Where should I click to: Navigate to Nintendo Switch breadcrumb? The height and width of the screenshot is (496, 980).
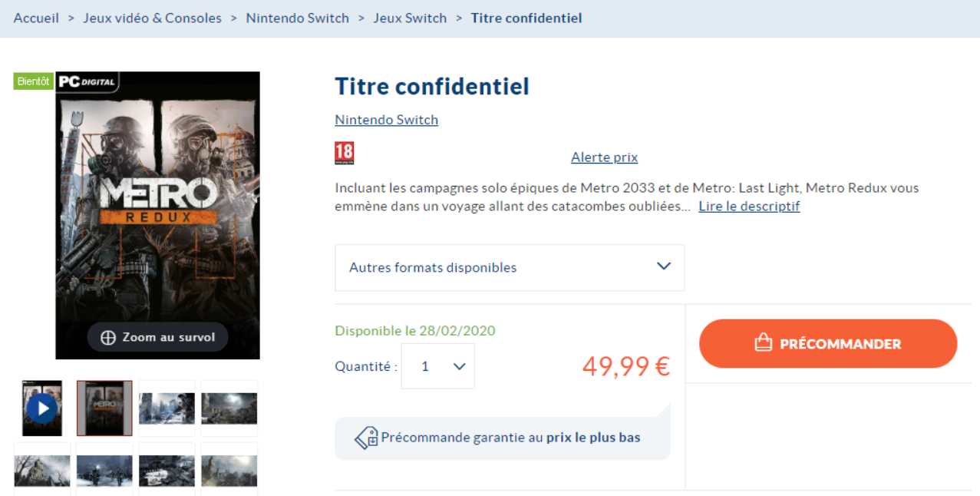pos(297,18)
